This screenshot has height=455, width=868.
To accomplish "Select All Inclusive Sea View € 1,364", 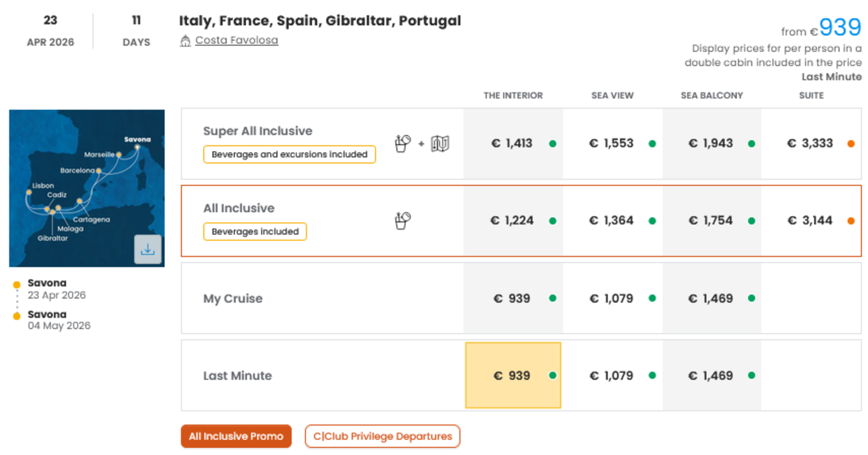I will tap(611, 221).
